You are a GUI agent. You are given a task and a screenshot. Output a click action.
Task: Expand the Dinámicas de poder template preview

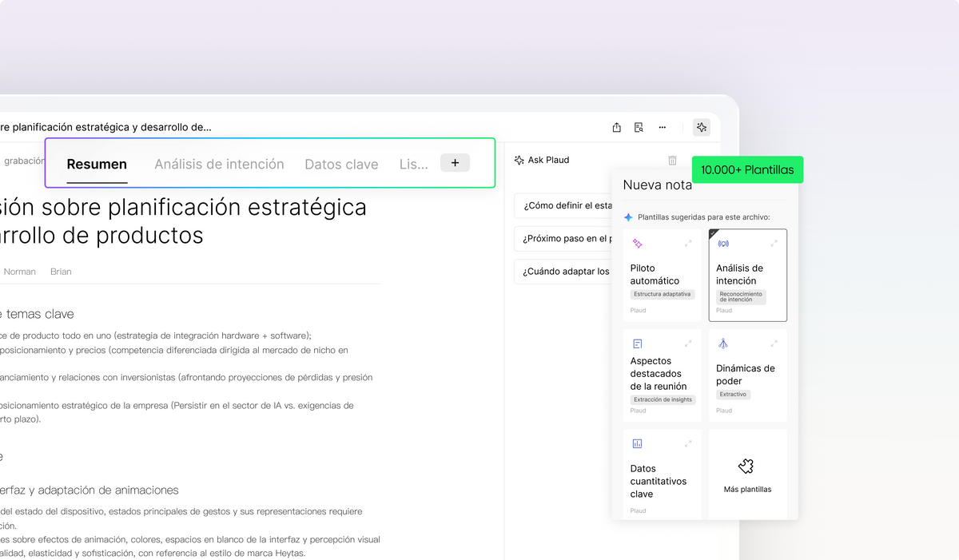point(774,344)
